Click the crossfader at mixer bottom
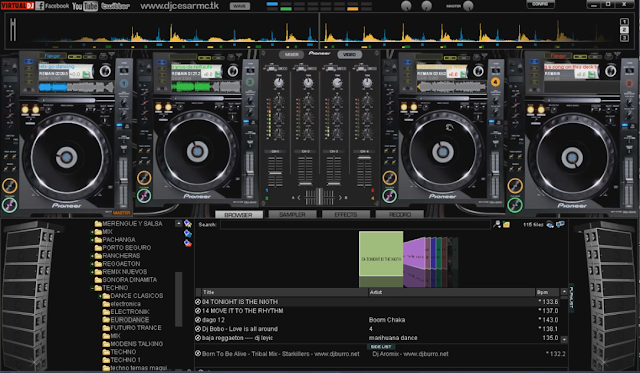Screen dimensions: 640x373 point(320,197)
